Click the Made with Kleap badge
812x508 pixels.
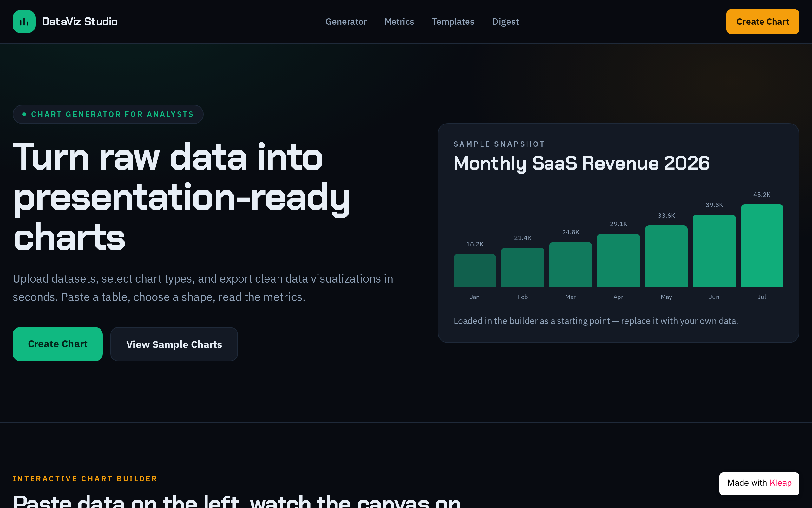[x=759, y=483]
